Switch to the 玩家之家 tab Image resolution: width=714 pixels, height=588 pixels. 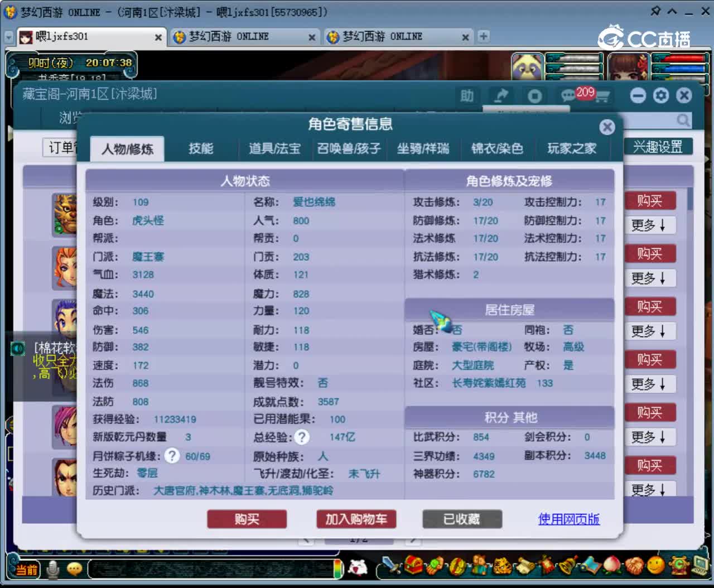572,148
